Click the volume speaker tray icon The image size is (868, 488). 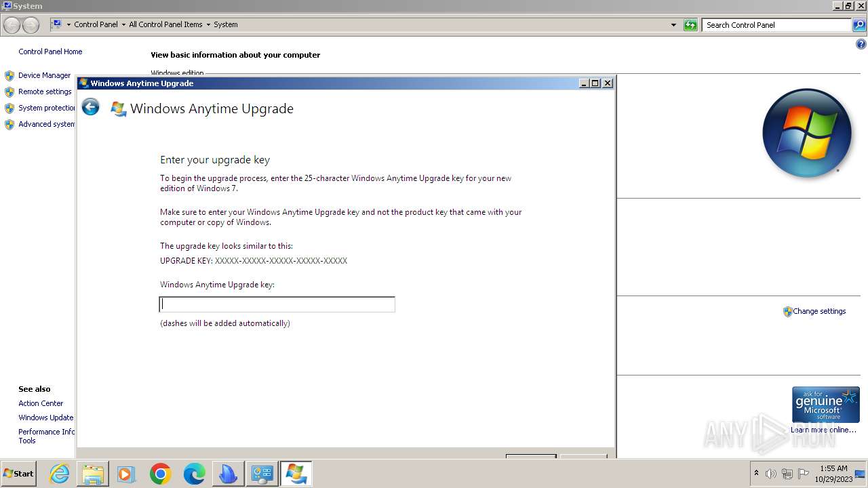coord(771,474)
